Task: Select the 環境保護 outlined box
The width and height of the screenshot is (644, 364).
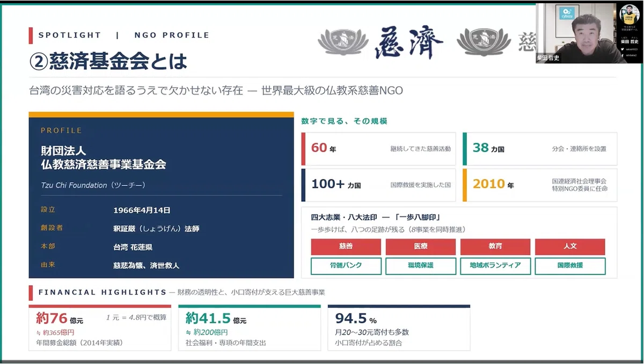Action: [421, 266]
